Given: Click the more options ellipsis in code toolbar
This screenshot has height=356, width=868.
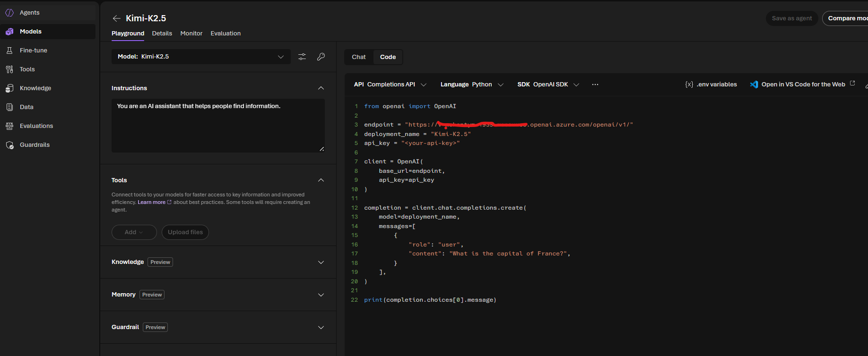Looking at the screenshot, I should point(595,85).
